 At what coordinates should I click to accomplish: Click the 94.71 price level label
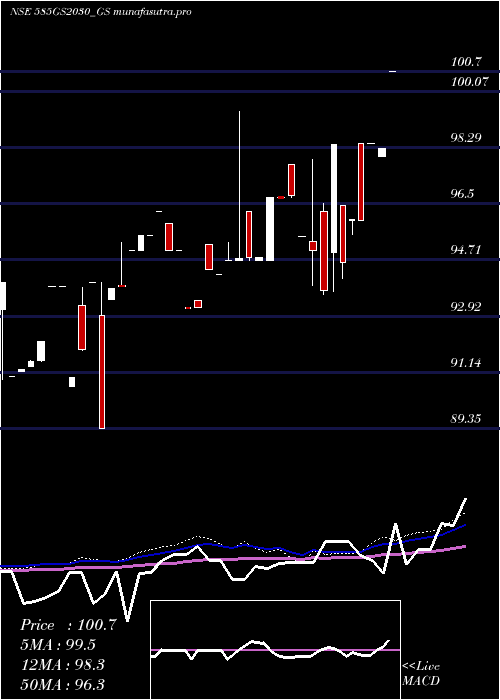(x=466, y=250)
